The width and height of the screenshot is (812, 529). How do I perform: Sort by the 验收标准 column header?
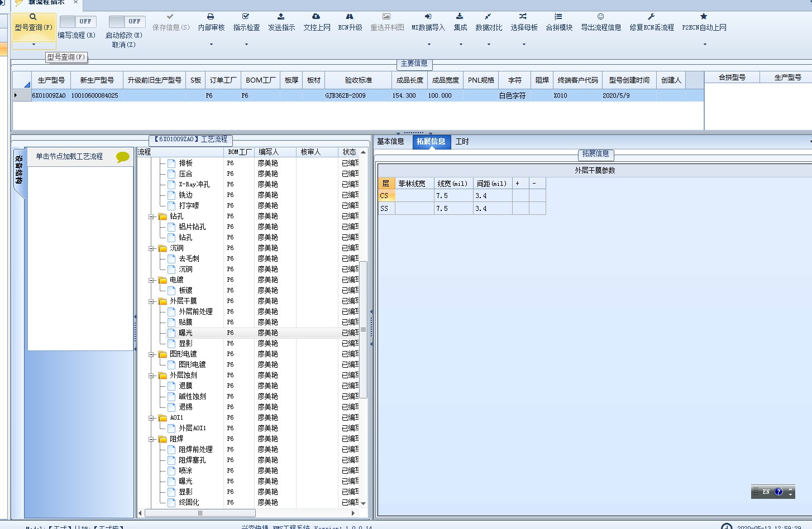coord(358,80)
